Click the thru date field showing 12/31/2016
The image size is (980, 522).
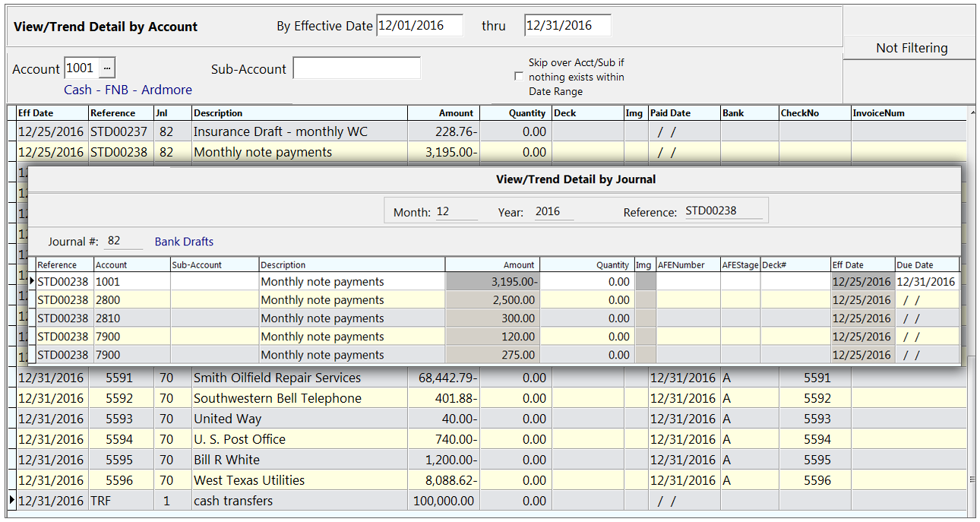click(x=567, y=25)
